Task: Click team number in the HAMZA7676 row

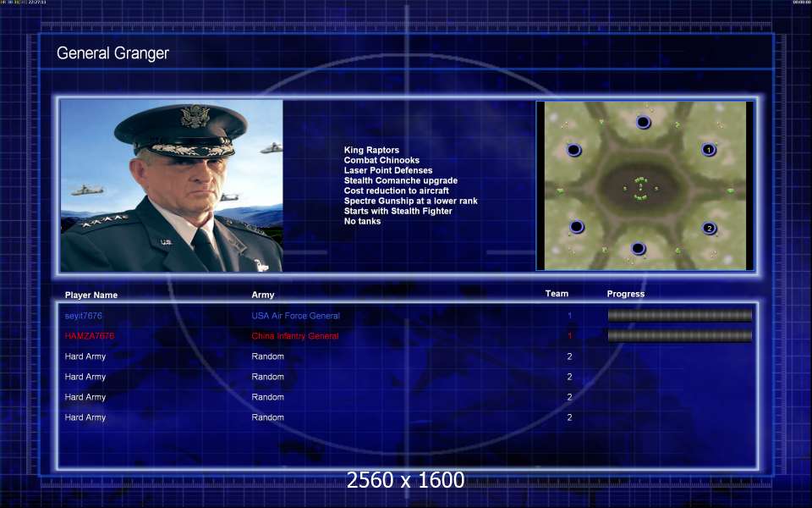Action: click(x=569, y=336)
